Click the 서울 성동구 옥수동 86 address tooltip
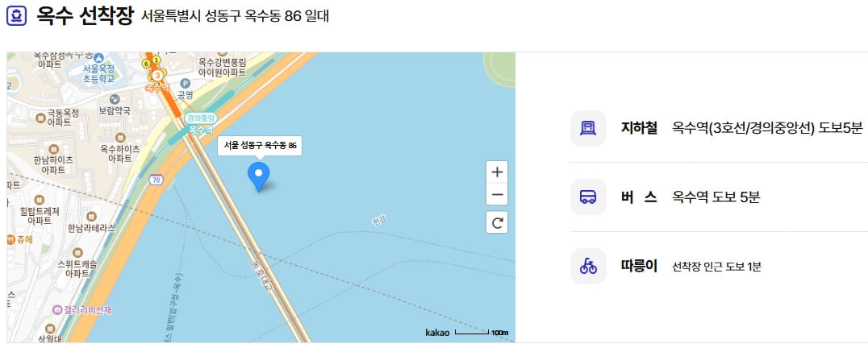 [x=260, y=146]
